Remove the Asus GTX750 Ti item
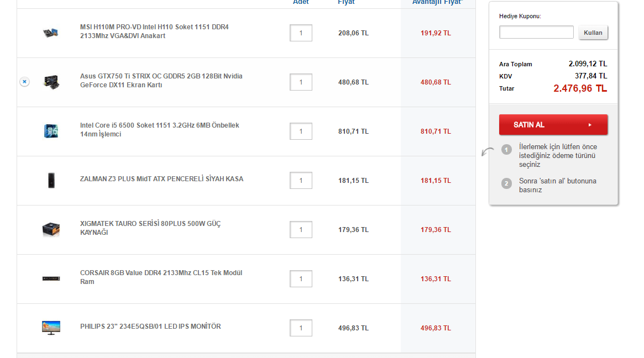 pos(24,82)
